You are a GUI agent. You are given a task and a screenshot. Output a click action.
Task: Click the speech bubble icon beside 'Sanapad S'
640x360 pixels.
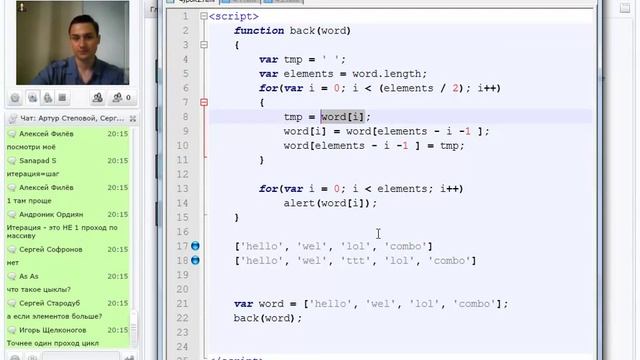point(12,161)
